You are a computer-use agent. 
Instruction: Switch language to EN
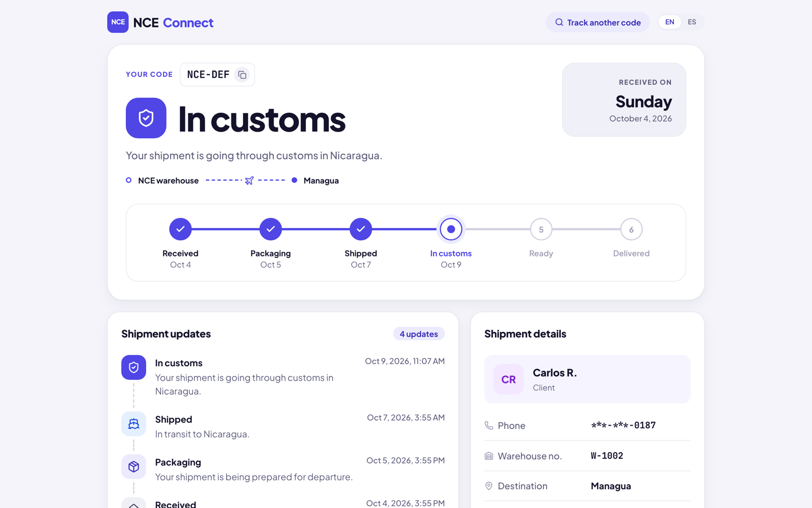(670, 22)
